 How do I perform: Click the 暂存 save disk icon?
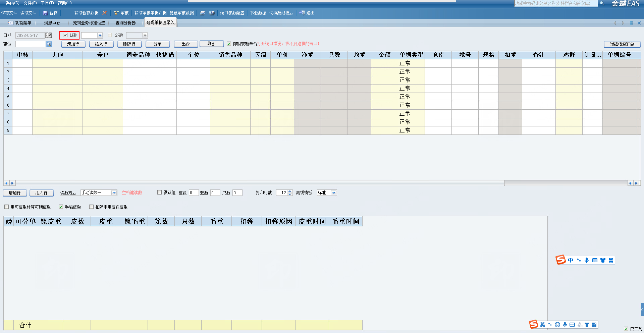coord(45,13)
